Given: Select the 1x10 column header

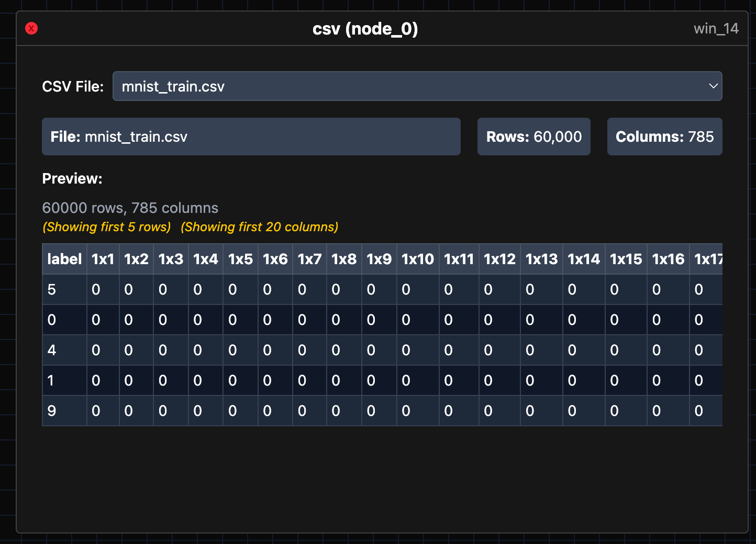Looking at the screenshot, I should click(418, 259).
